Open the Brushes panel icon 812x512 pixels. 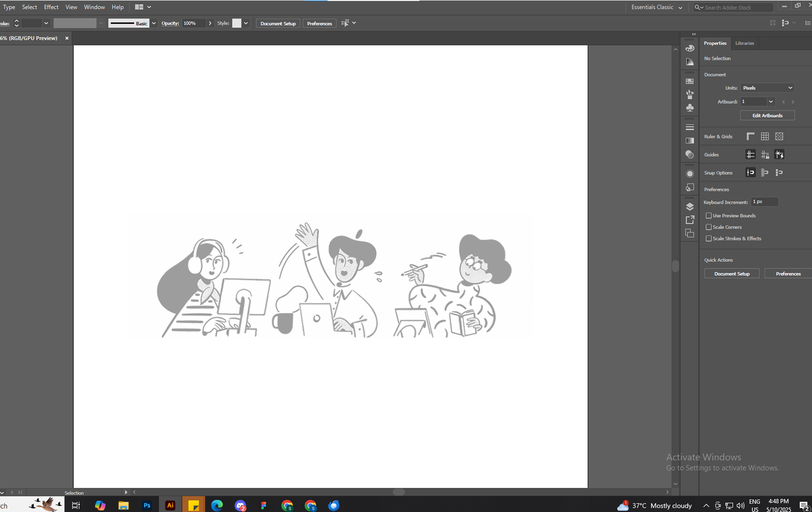[x=690, y=94]
